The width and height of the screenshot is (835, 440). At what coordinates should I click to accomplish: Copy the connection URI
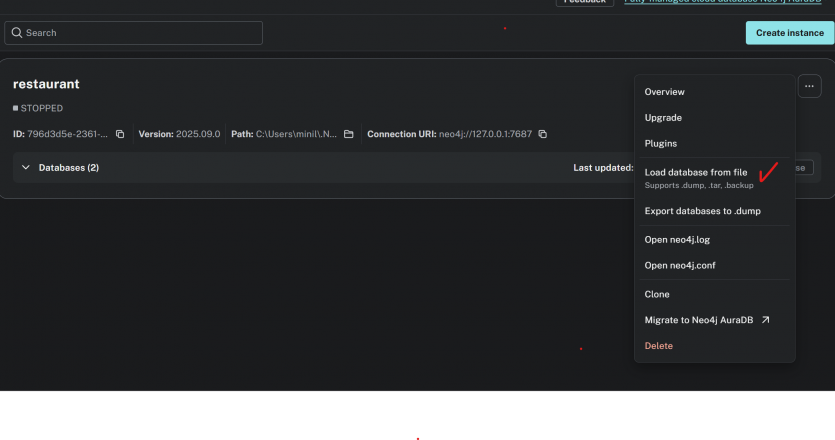[x=543, y=134]
